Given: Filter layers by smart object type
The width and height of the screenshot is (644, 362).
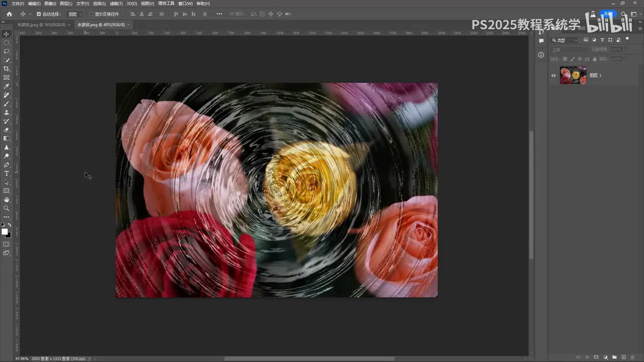Looking at the screenshot, I should pyautogui.click(x=618, y=40).
